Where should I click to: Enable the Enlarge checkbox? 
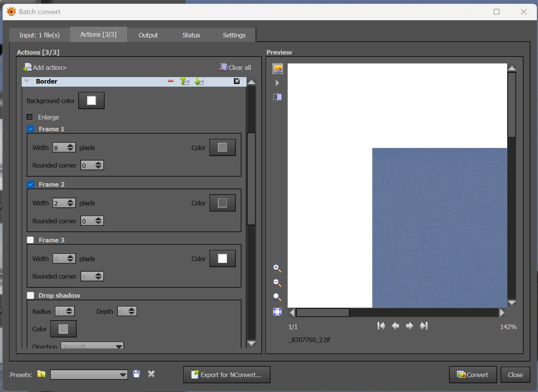(30, 117)
